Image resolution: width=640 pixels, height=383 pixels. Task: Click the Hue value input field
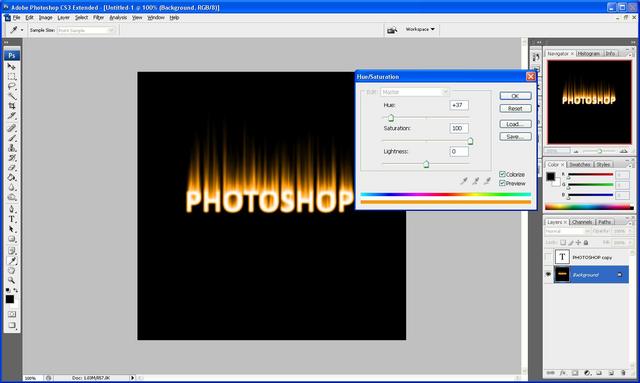click(x=459, y=105)
